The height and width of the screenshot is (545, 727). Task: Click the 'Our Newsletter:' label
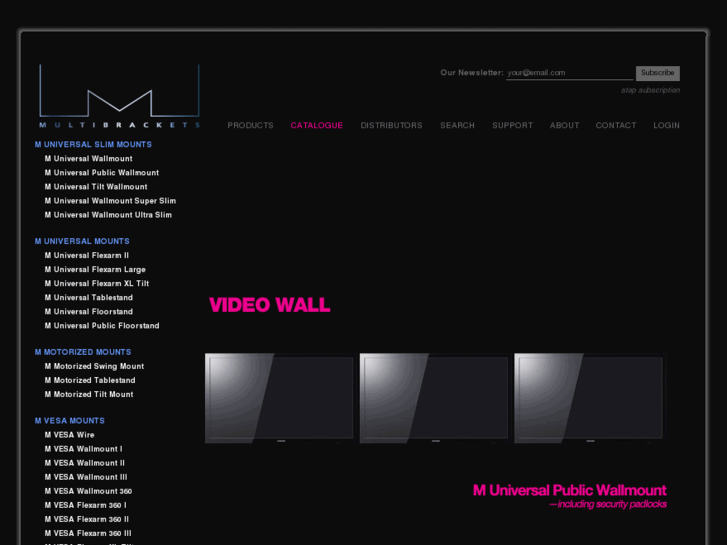click(472, 73)
